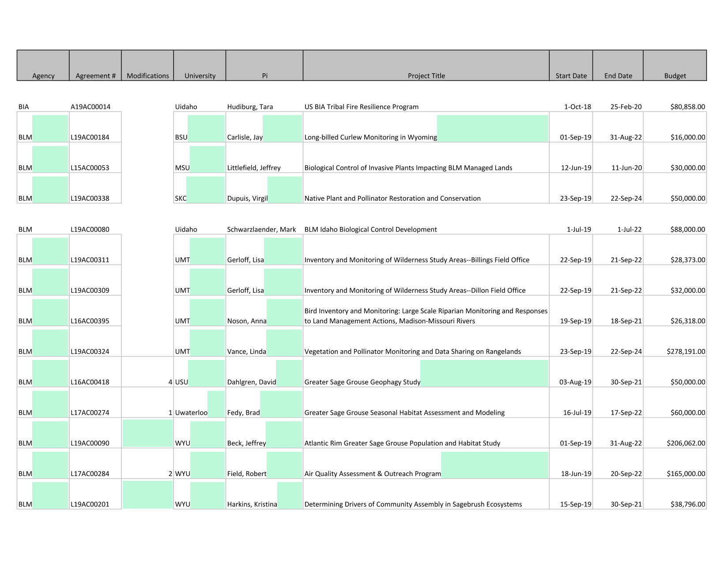Click PI name Vance, Linda

pyautogui.click(x=246, y=352)
